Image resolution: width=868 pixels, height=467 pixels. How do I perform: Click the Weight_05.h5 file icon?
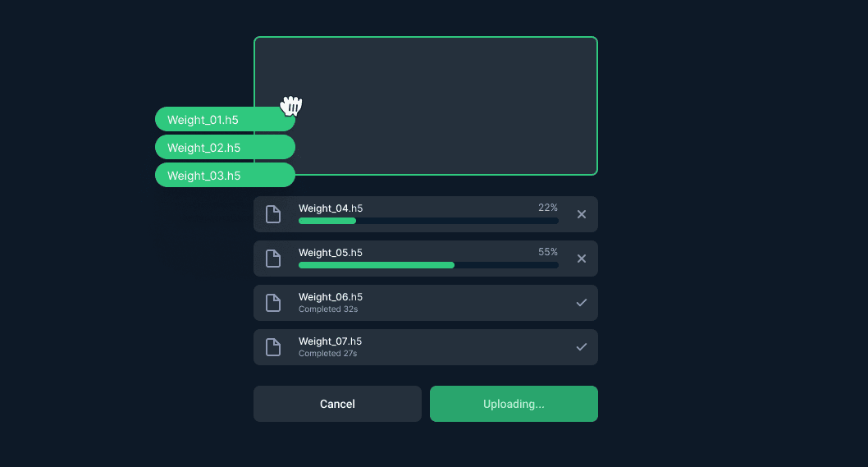pyautogui.click(x=273, y=259)
